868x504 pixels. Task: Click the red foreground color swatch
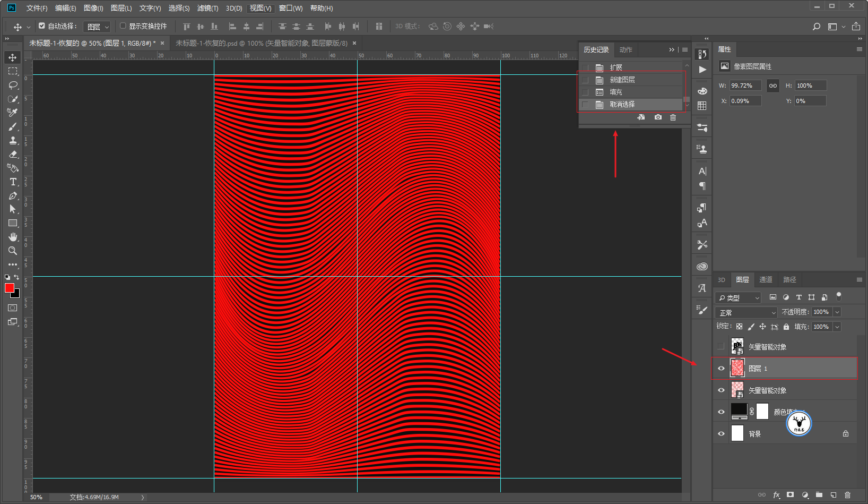(10, 288)
